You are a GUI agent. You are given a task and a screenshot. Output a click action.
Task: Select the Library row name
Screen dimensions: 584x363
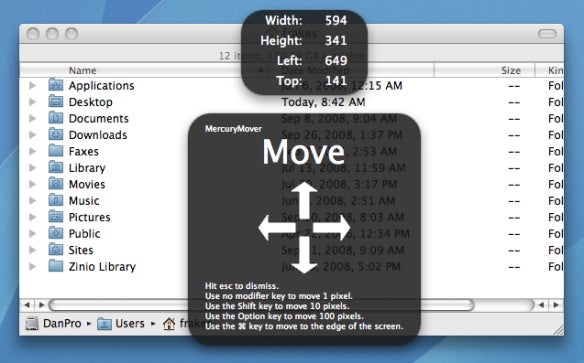[x=87, y=168]
